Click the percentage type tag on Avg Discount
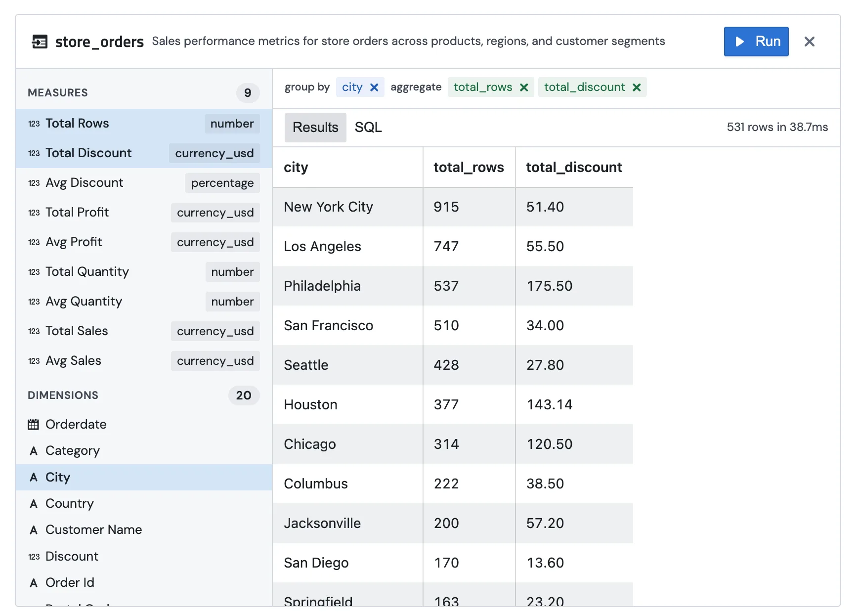858x616 pixels. pos(222,183)
